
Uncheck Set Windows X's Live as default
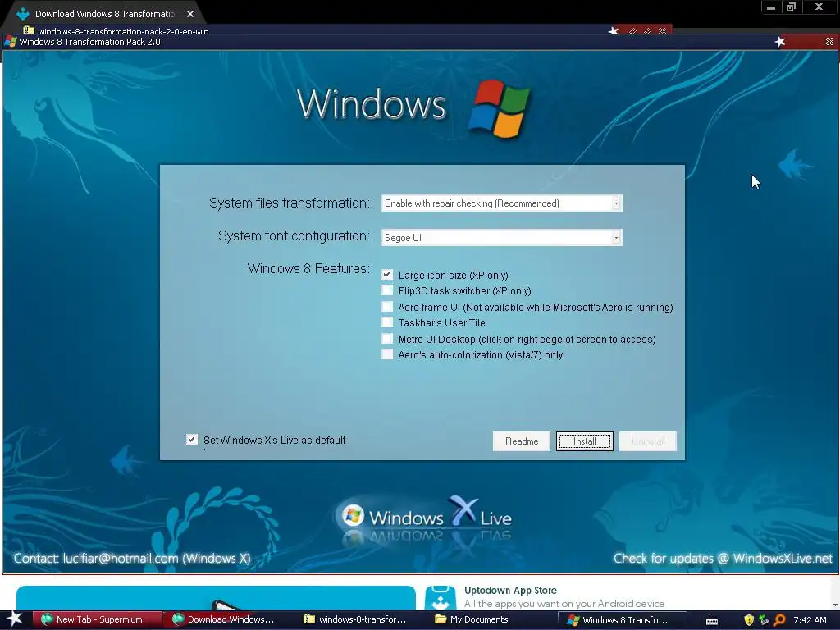[x=192, y=440]
